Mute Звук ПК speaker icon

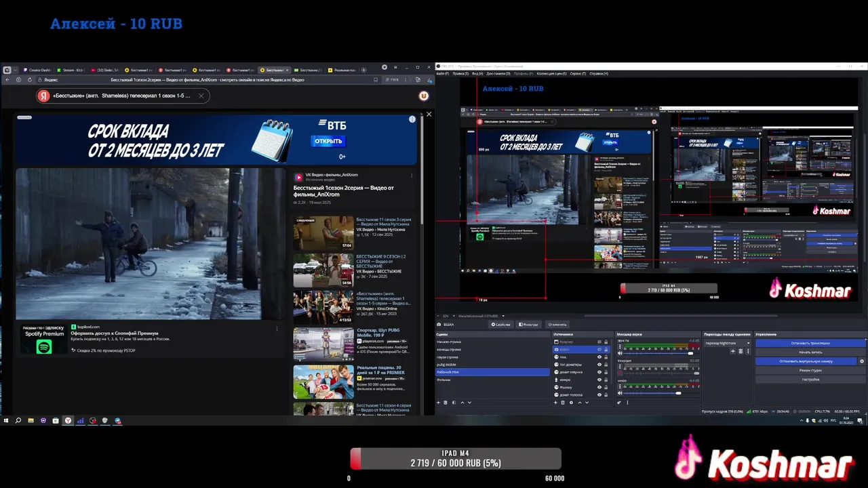coord(620,353)
